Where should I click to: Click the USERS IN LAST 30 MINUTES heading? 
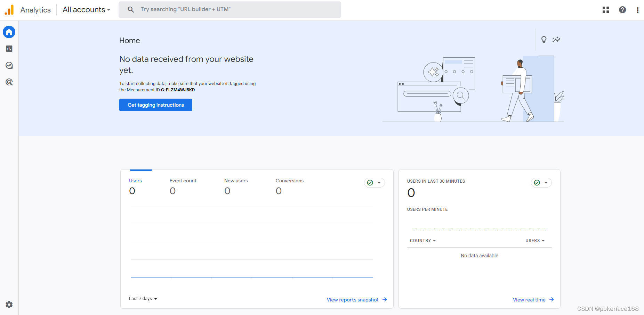436,181
